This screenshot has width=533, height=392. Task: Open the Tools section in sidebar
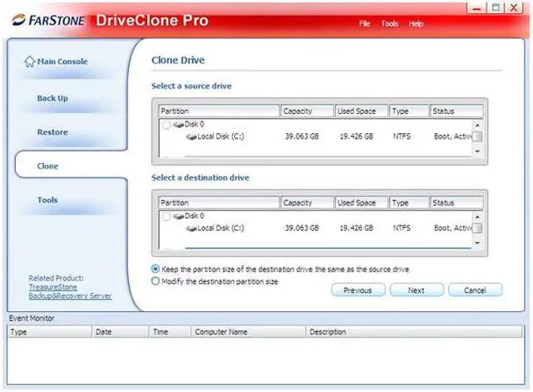click(47, 200)
